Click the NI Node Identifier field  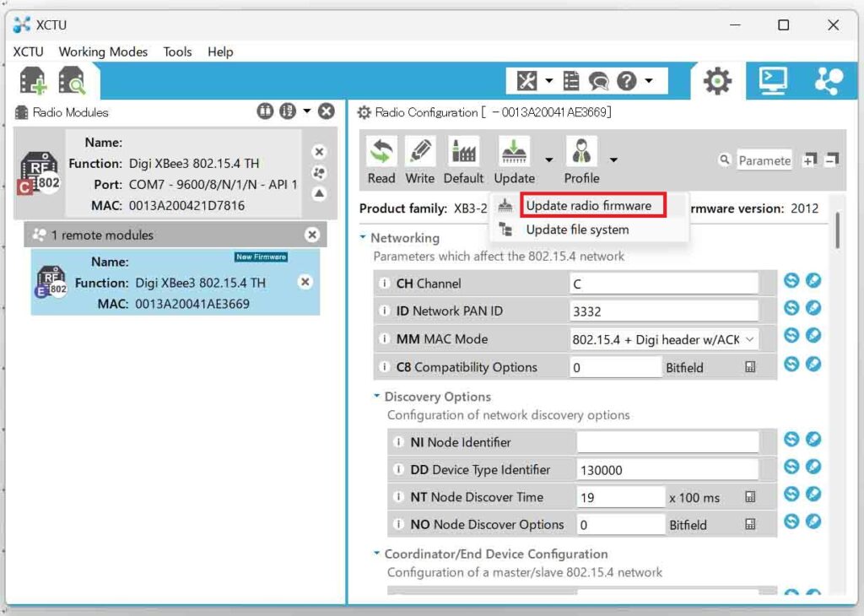tap(667, 442)
